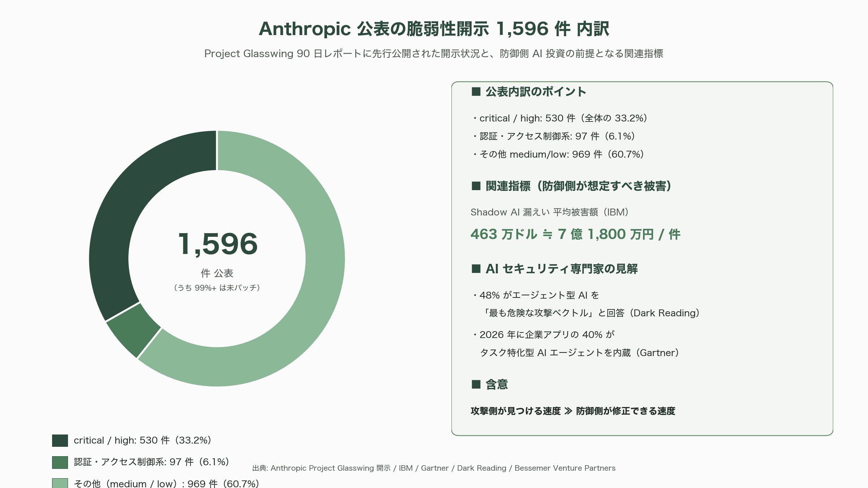The image size is (868, 488).
Task: Click the legend label 'critical / high: 530 件（33.2%）'
Action: point(144,440)
